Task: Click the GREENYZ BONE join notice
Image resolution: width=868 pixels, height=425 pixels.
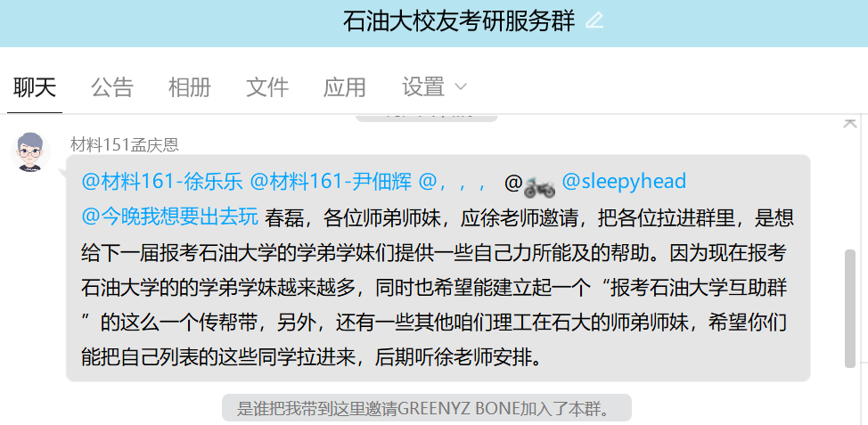Action: [426, 409]
